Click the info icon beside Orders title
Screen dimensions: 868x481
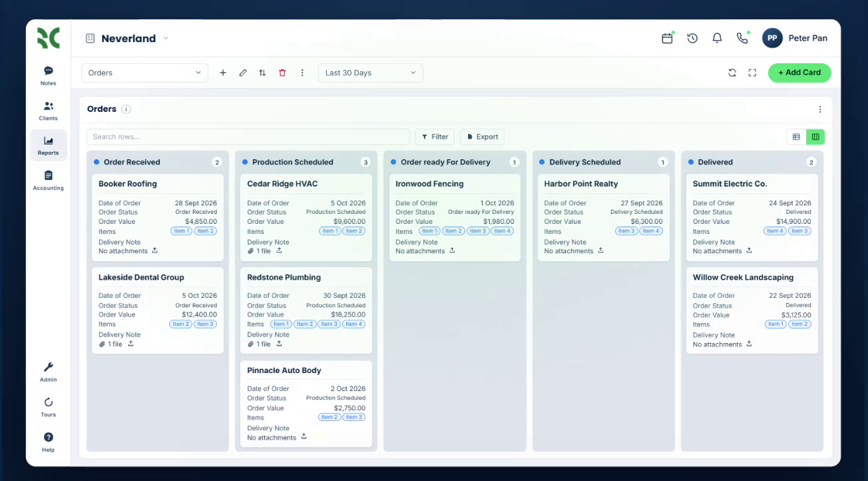(126, 109)
